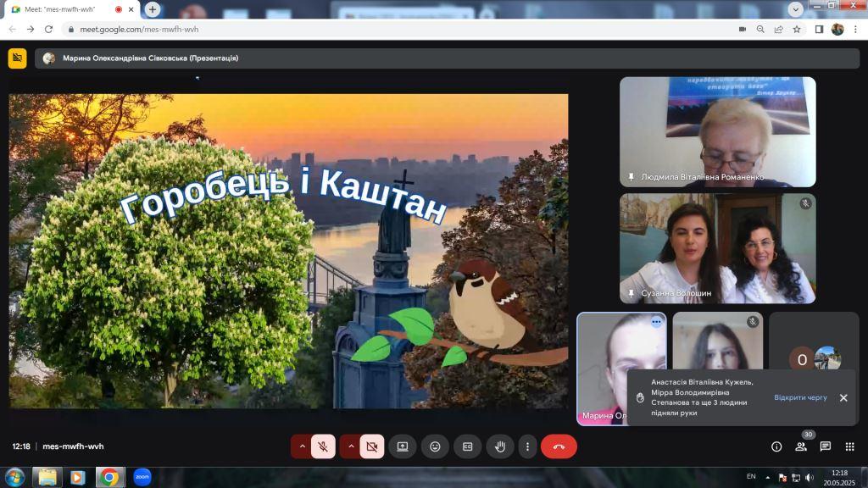Open a new browser tab

point(153,9)
